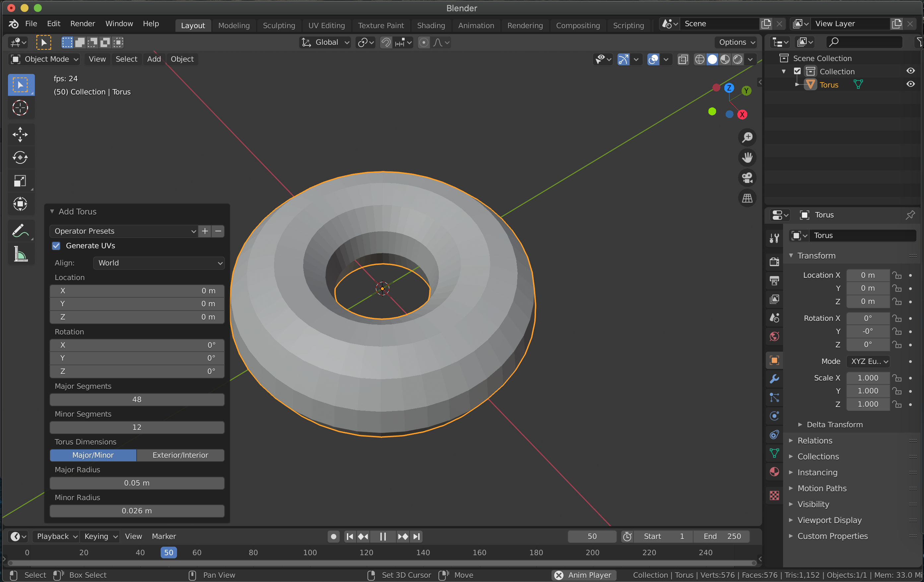Click the Major Radius slider field

(x=137, y=483)
